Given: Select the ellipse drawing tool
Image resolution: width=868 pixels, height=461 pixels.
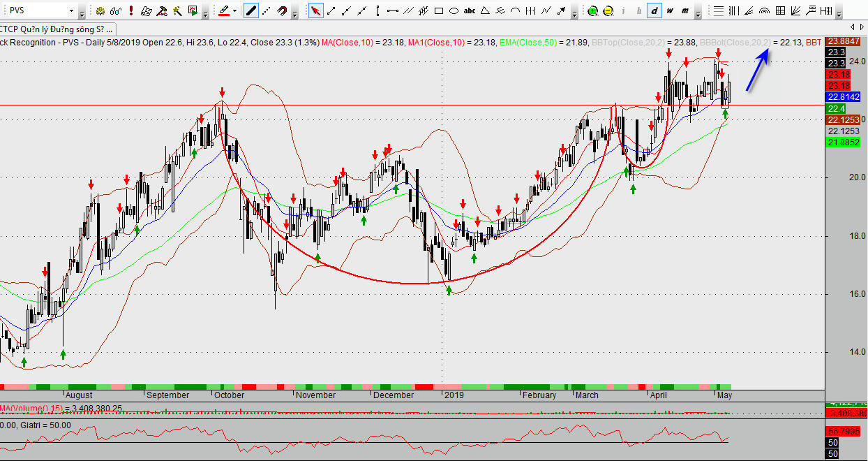Looking at the screenshot, I should 454,10.
